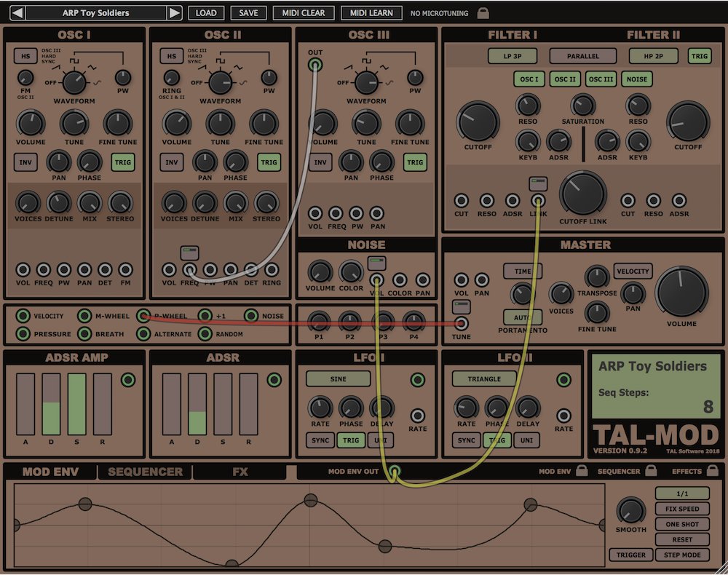Click the TUNE input jack in MASTER
The width and height of the screenshot is (728, 575).
coord(462,322)
